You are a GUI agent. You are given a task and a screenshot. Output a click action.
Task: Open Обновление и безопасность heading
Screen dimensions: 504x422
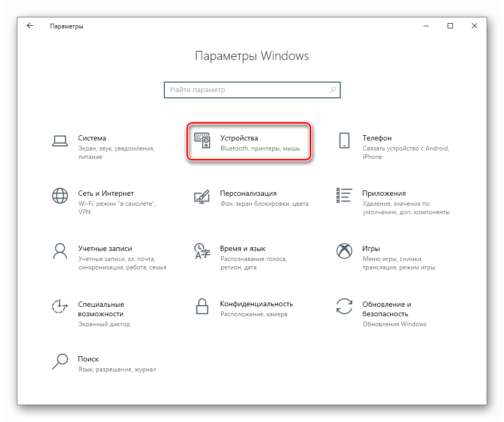(387, 309)
